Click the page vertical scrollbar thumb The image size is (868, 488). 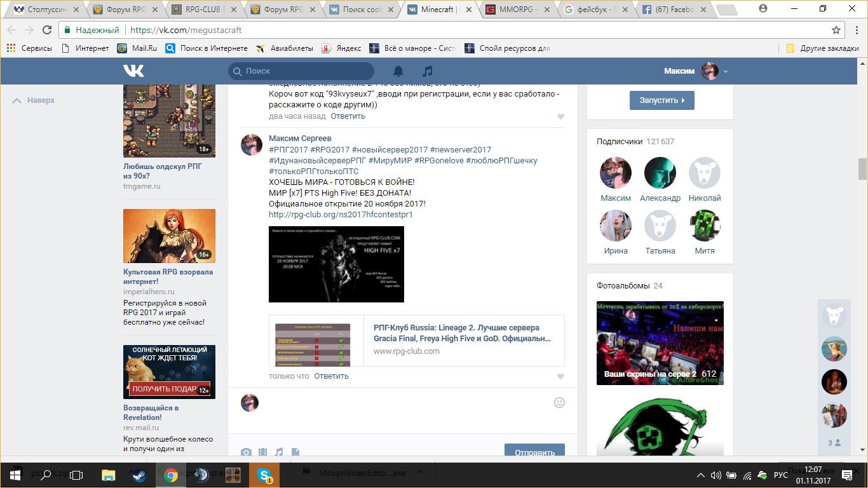point(862,169)
